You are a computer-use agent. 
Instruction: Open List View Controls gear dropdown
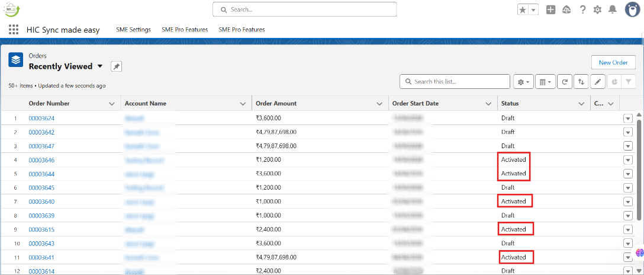pos(524,82)
